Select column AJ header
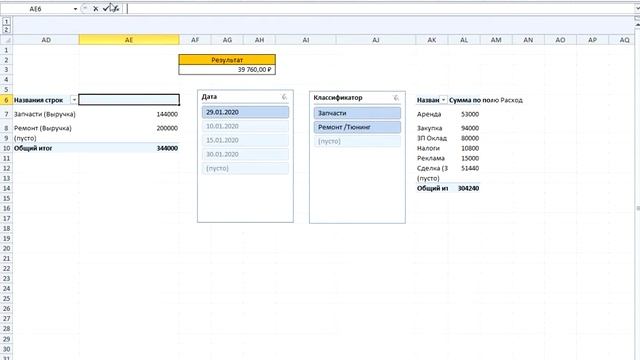This screenshot has height=360, width=640. coord(376,40)
